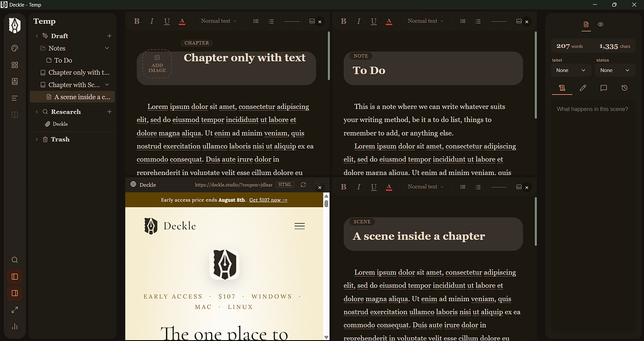The width and height of the screenshot is (644, 341).
Task: Open the status None dropdown
Action: (615, 70)
